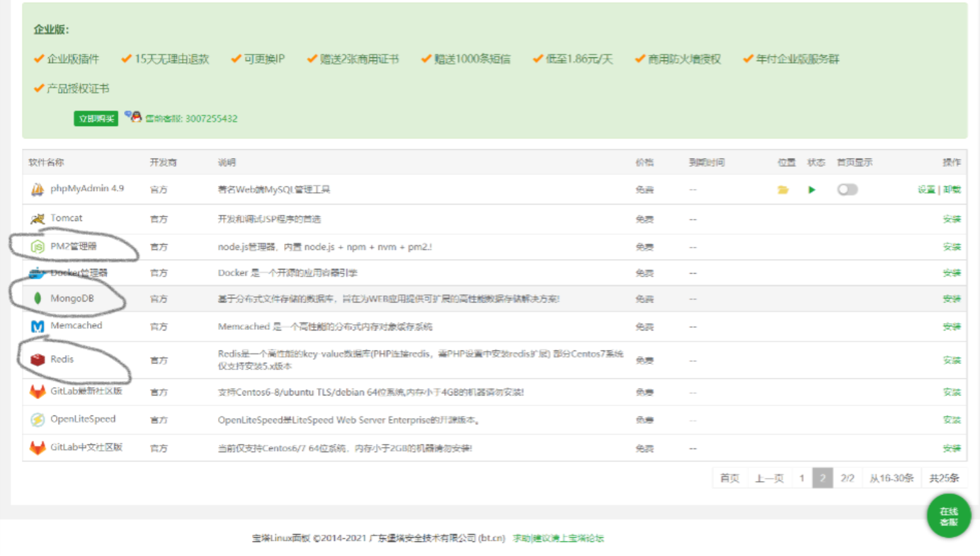
Task: Click the 2/2 page indicator
Action: [x=848, y=478]
